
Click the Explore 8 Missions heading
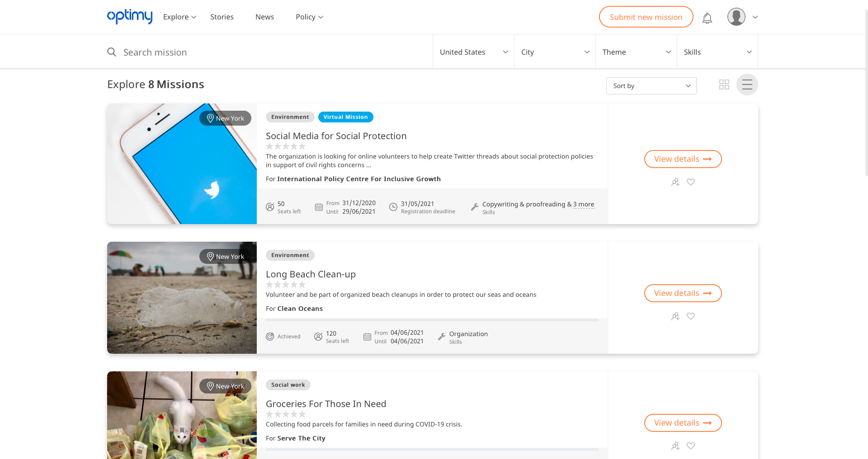(x=156, y=84)
